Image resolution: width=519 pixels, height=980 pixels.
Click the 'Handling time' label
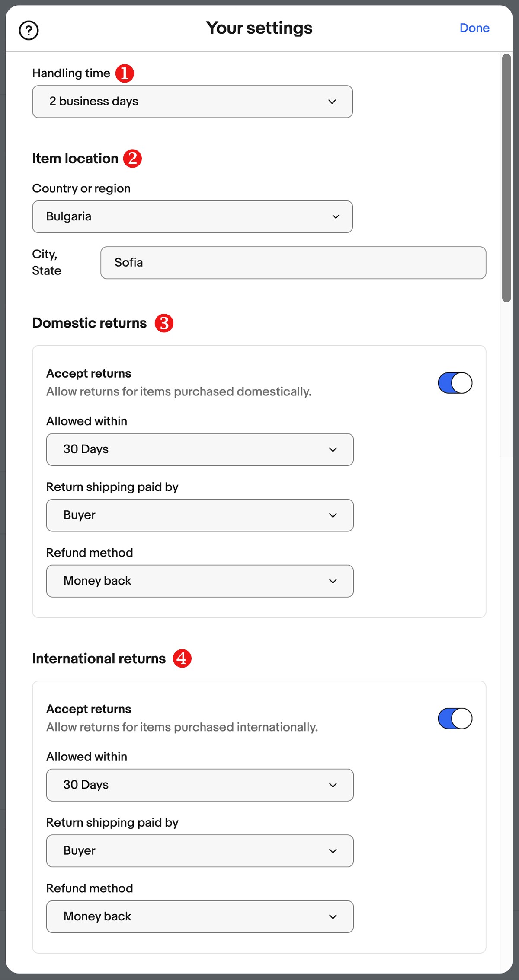(71, 73)
